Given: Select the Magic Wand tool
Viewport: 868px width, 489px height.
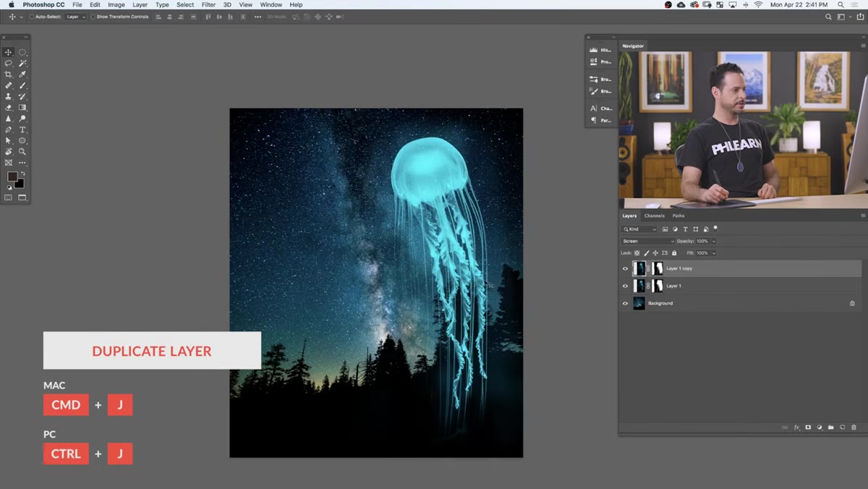Looking at the screenshot, I should [x=22, y=64].
